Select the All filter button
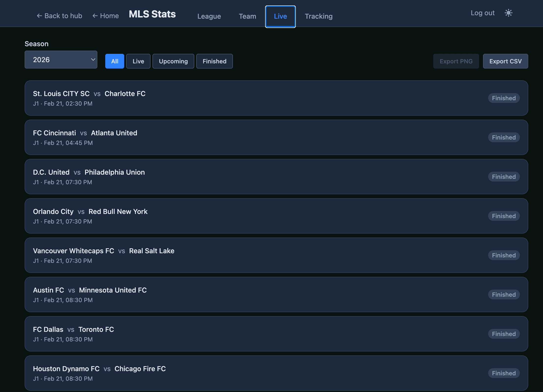543x392 pixels. (115, 61)
